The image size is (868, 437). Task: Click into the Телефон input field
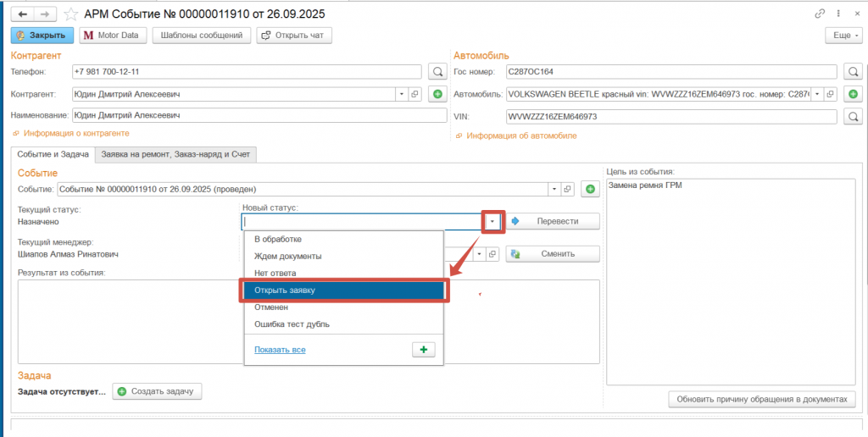click(x=246, y=72)
